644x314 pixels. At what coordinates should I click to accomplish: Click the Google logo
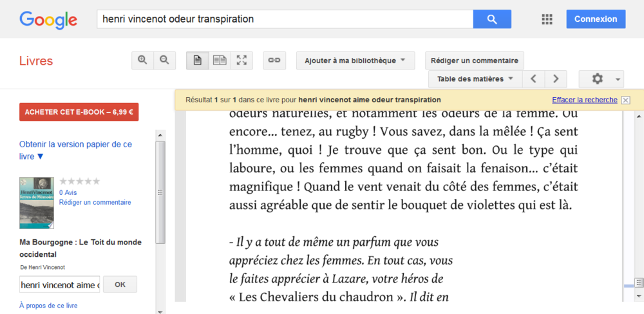click(48, 20)
